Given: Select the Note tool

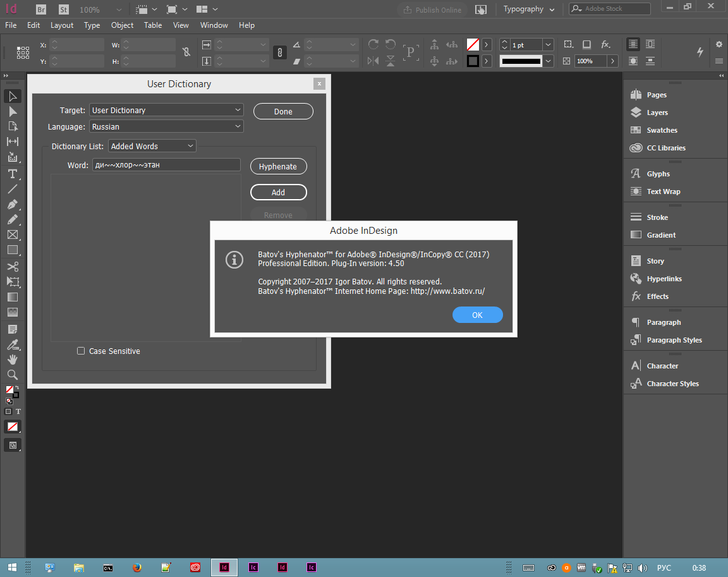Looking at the screenshot, I should pyautogui.click(x=13, y=329).
